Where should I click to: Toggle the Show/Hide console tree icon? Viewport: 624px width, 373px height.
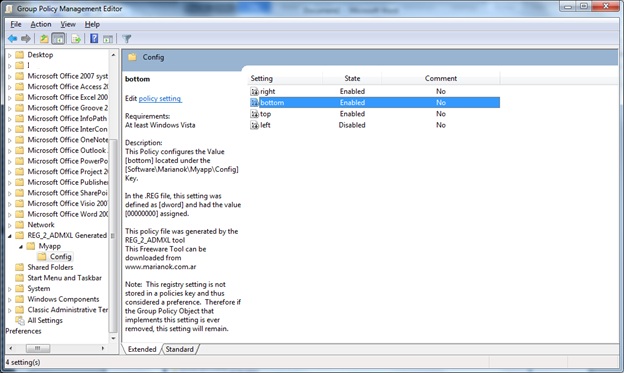pyautogui.click(x=58, y=39)
